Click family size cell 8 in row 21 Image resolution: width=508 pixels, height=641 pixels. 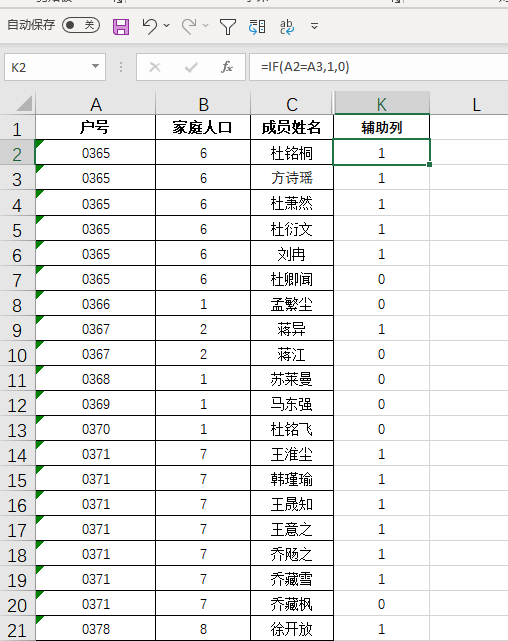coord(203,629)
